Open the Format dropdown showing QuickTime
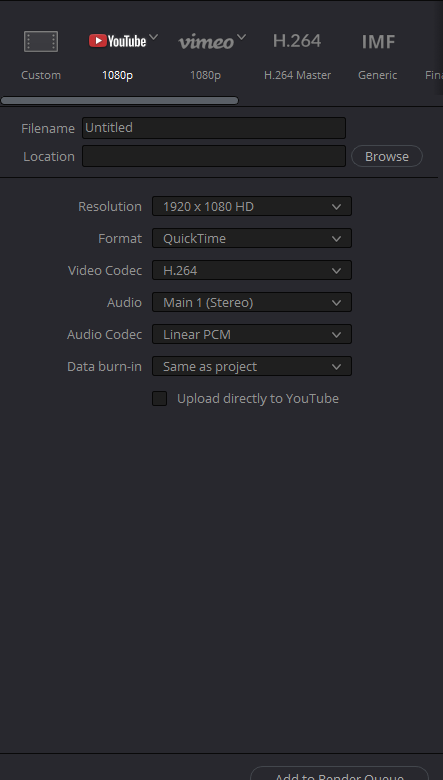 tap(252, 238)
